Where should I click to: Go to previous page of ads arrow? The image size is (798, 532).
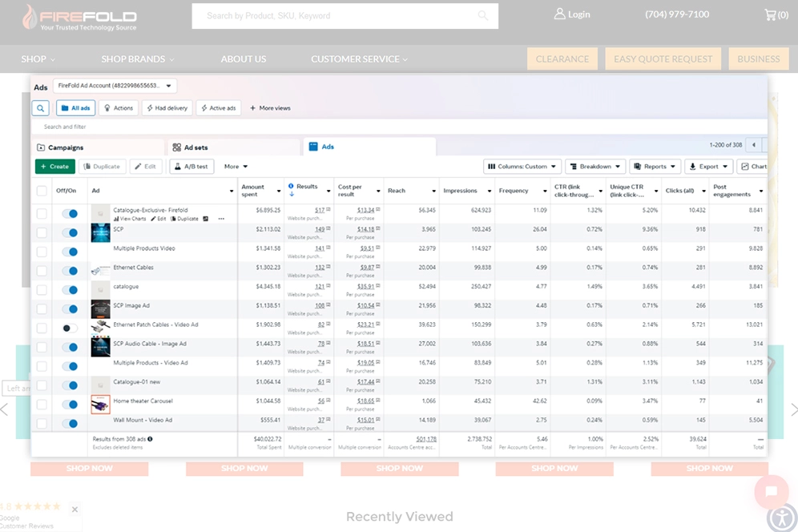click(754, 145)
